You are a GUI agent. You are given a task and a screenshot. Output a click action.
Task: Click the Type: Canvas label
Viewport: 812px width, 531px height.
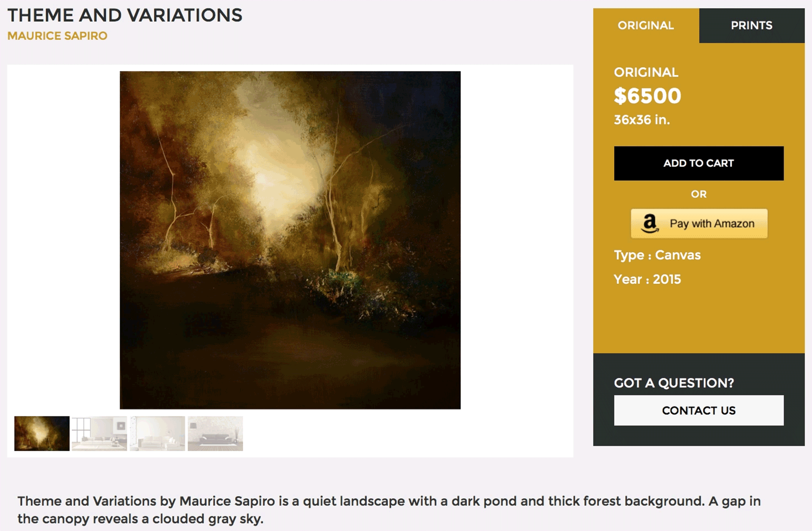657,255
